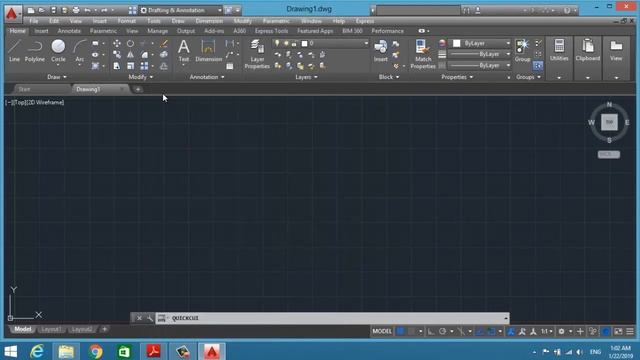This screenshot has width=640, height=360.
Task: Open the Utilities panel
Action: [x=559, y=58]
